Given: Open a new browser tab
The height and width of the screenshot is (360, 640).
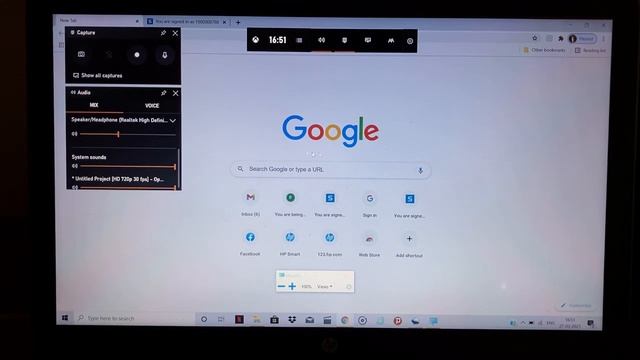Looking at the screenshot, I should [x=238, y=22].
